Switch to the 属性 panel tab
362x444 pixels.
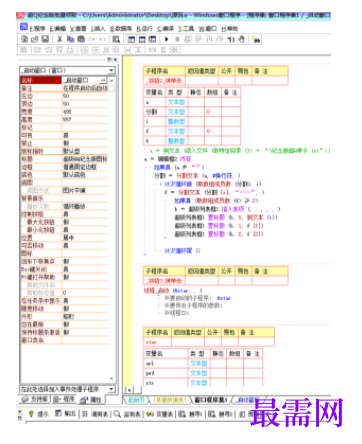click(x=92, y=399)
